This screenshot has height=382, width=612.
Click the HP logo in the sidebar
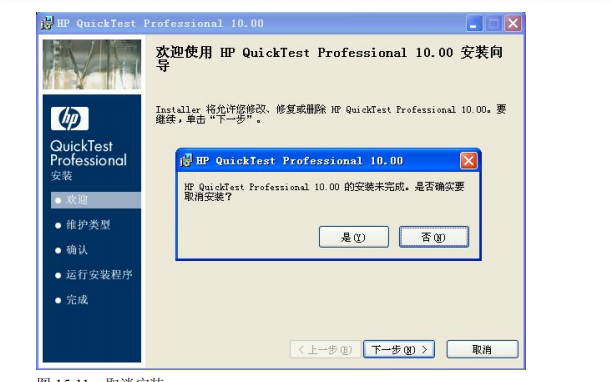tap(69, 118)
